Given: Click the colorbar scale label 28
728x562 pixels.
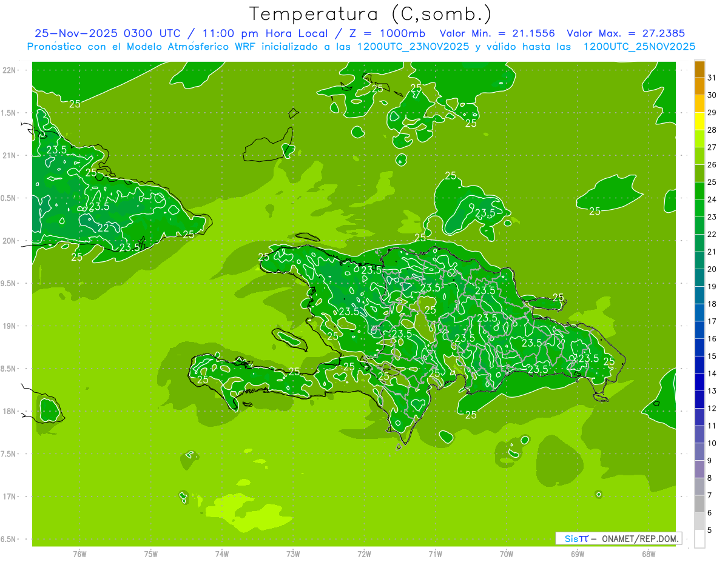Looking at the screenshot, I should pos(712,130).
